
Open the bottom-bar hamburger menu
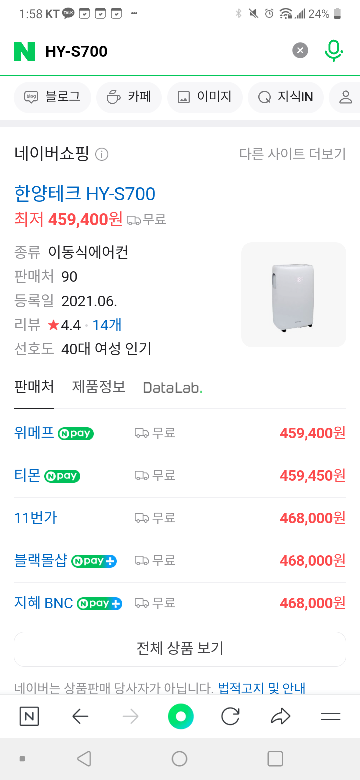331,716
